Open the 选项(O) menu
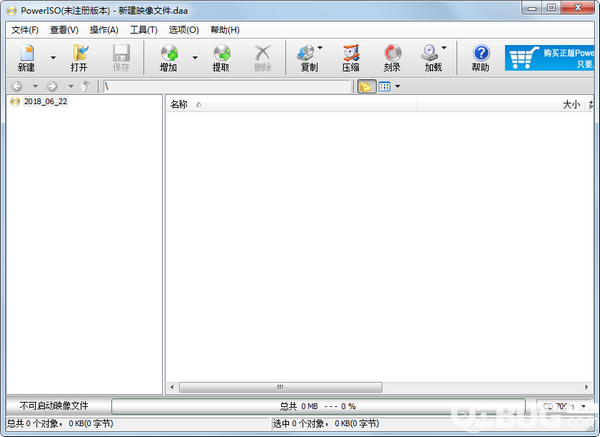 [184, 30]
